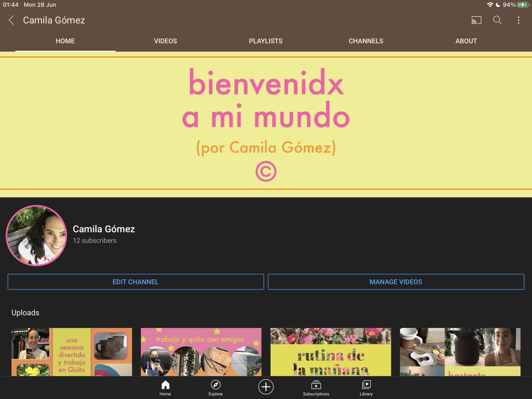532x399 pixels.
Task: Tap the plus Create button
Action: pos(266,387)
